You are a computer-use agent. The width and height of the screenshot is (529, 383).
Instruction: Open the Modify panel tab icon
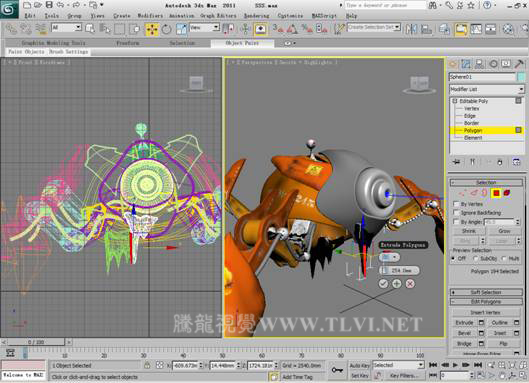pyautogui.click(x=466, y=64)
